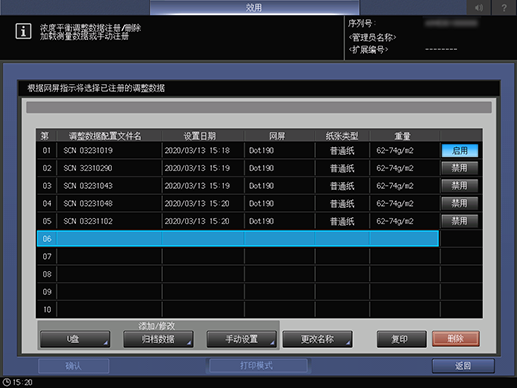Screen dimensions: 517x388
Task: Toggle the 禁用 button for row 04
Action: [460, 203]
